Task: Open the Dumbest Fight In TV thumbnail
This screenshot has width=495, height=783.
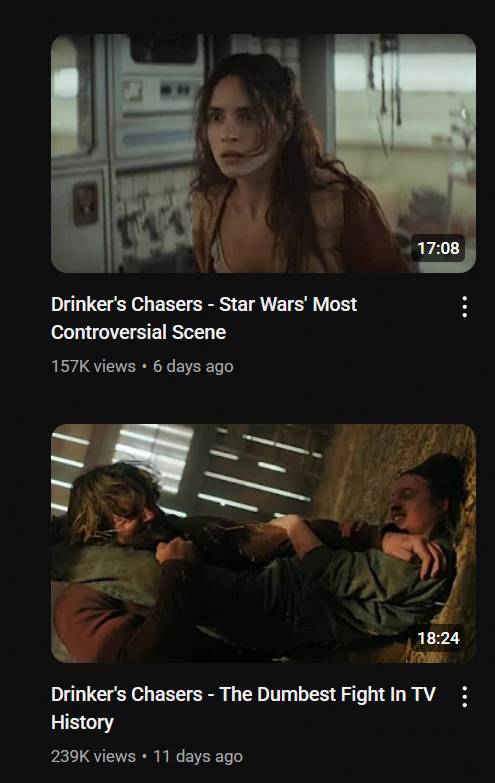Action: pyautogui.click(x=263, y=543)
